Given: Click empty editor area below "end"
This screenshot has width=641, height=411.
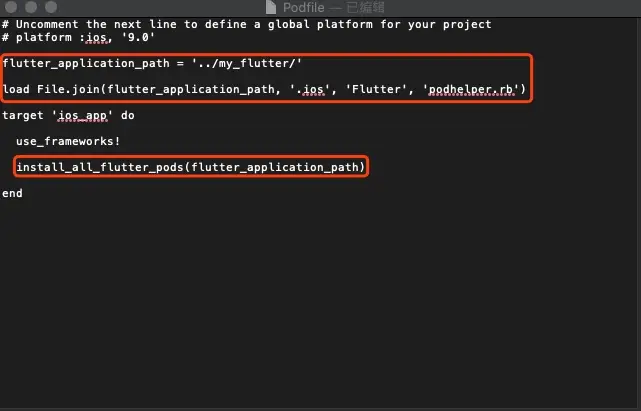Looking at the screenshot, I should 320,303.
